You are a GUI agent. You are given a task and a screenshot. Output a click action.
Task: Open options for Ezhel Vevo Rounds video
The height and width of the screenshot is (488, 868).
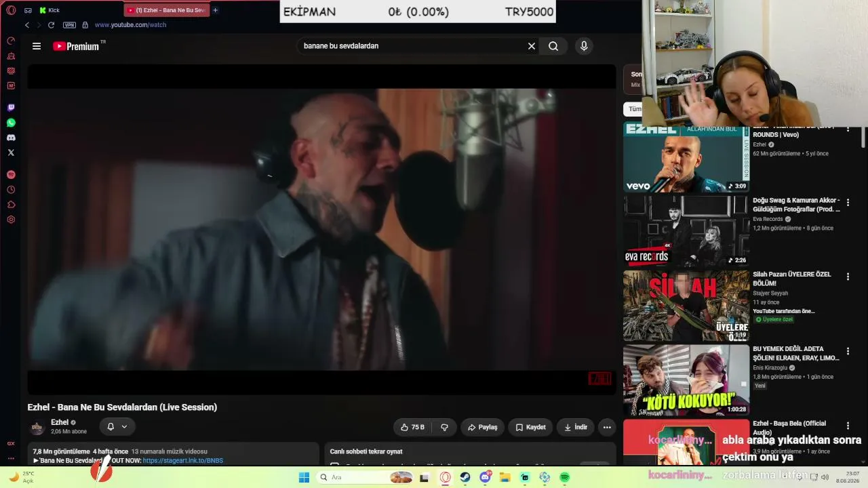848,129
